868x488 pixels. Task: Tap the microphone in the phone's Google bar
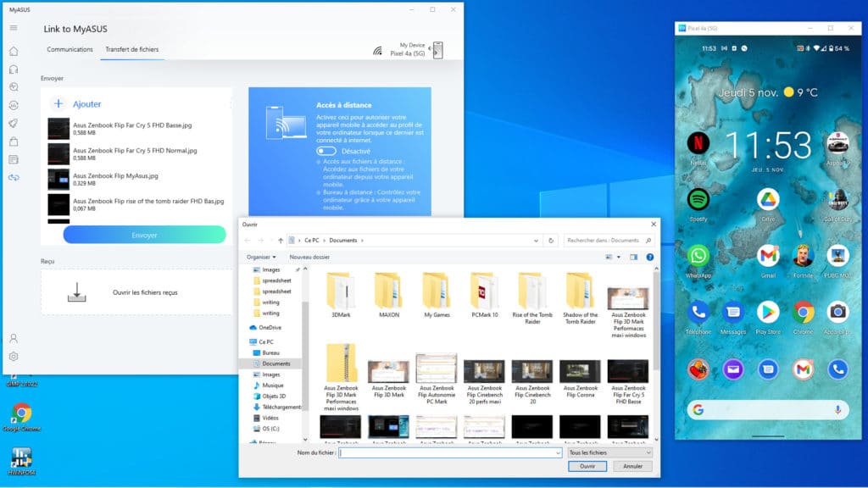pyautogui.click(x=837, y=410)
